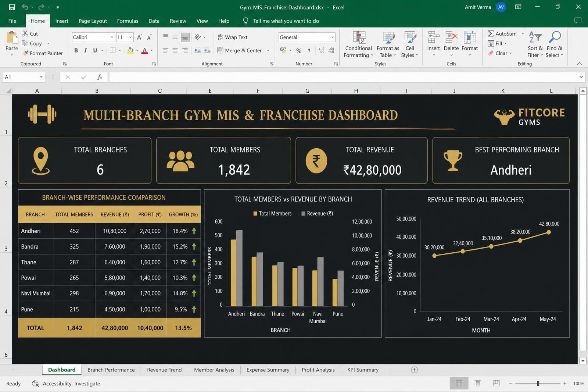Open the Formulas ribbon tab
This screenshot has width=588, height=392.
click(128, 21)
